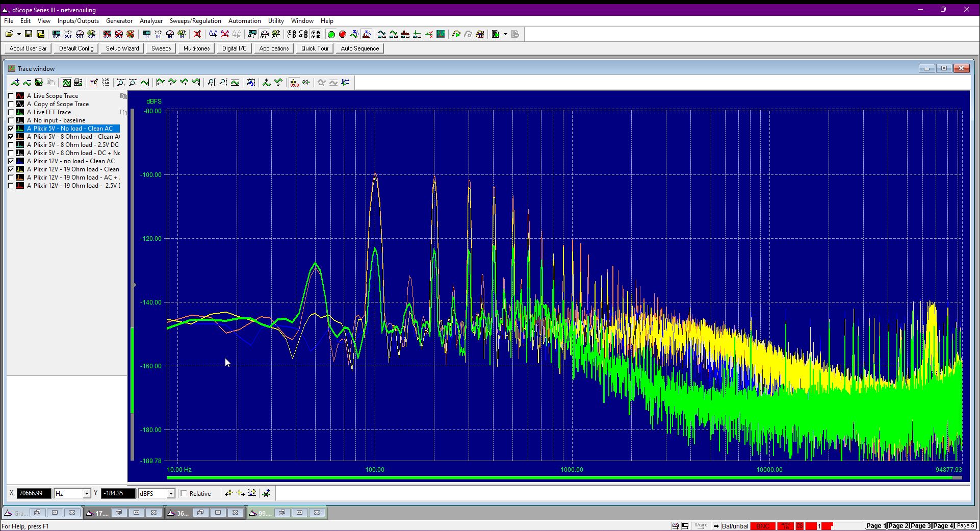Viewport: 980px width, 531px height.
Task: Save configuration using floppy disk icon
Action: (x=29, y=34)
